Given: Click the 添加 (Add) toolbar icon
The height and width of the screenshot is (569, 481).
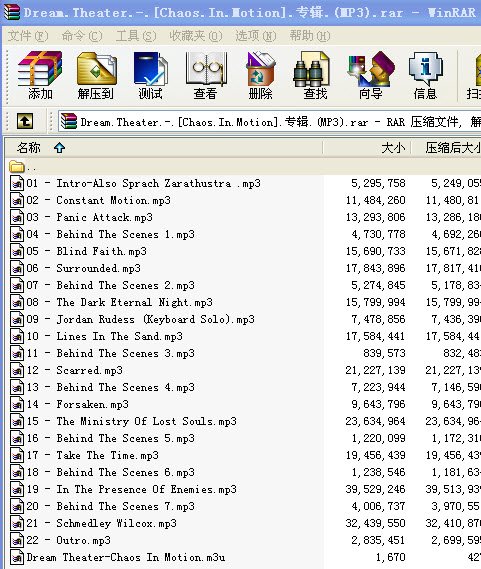Looking at the screenshot, I should coord(40,75).
